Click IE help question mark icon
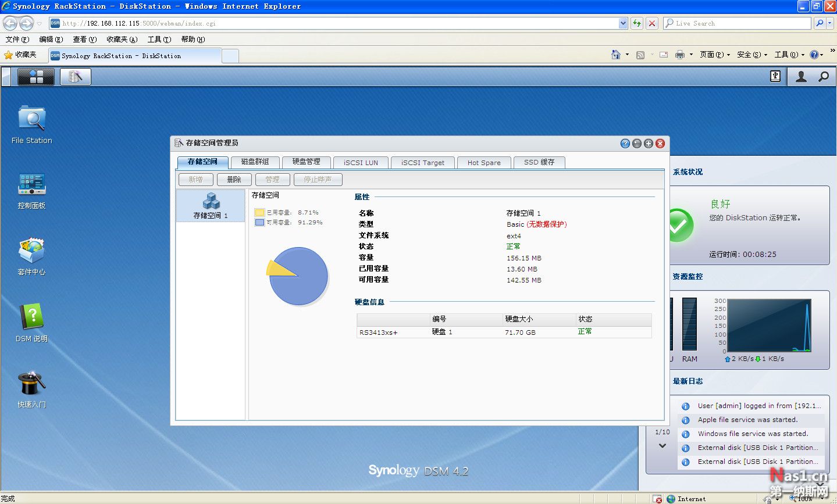The width and height of the screenshot is (837, 504). pos(814,55)
